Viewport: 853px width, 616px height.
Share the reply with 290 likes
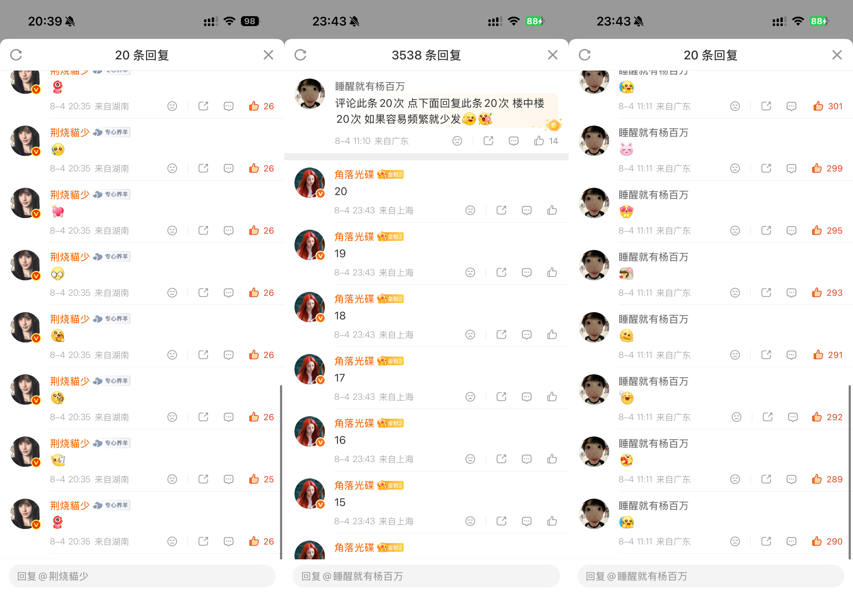pos(766,541)
